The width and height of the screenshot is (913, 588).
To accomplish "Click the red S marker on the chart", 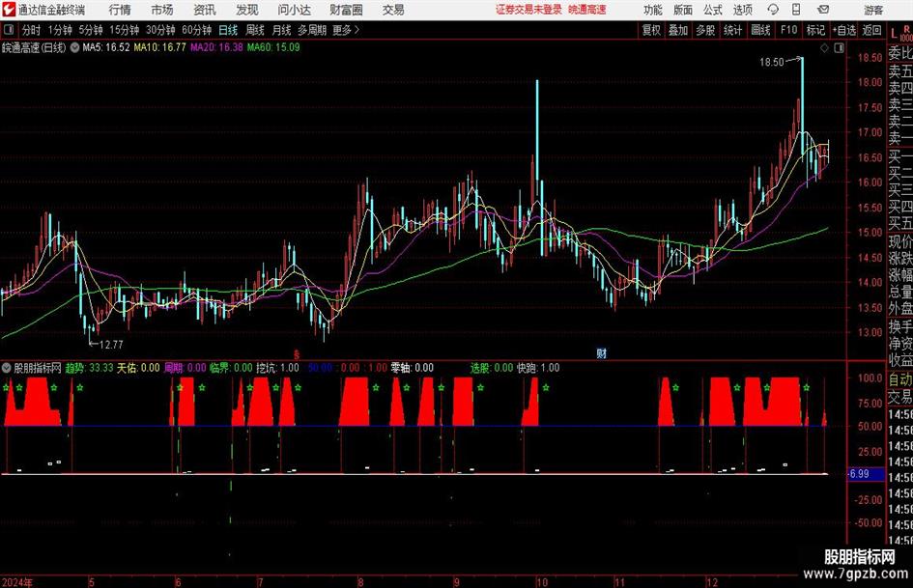I will tap(297, 353).
